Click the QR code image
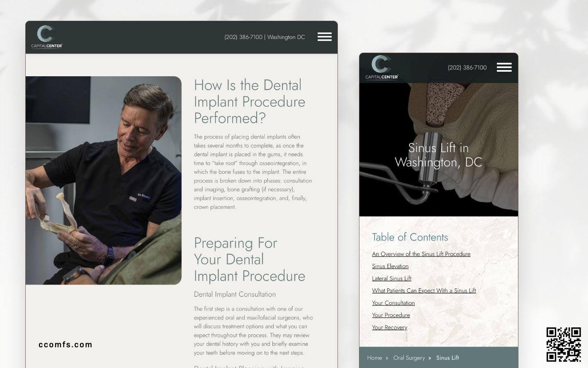This screenshot has height=368, width=588. click(563, 344)
